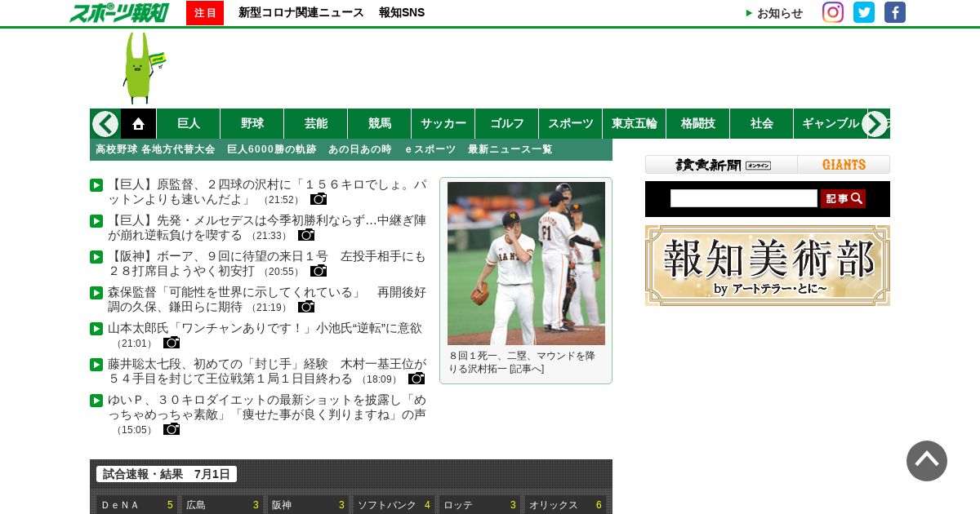
Task: Open the 読売新聞 online banner
Action: click(721, 165)
